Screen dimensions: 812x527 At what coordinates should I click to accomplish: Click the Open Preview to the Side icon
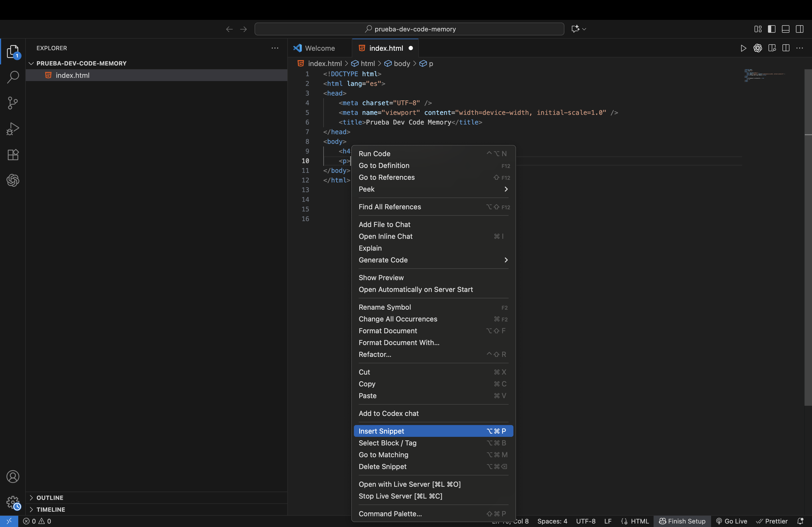click(x=772, y=48)
